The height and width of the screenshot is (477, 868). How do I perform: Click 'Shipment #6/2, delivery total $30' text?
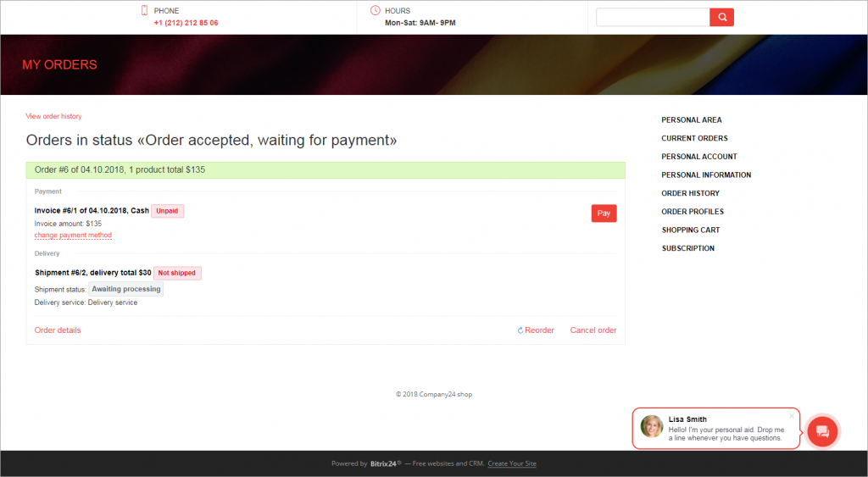point(93,273)
